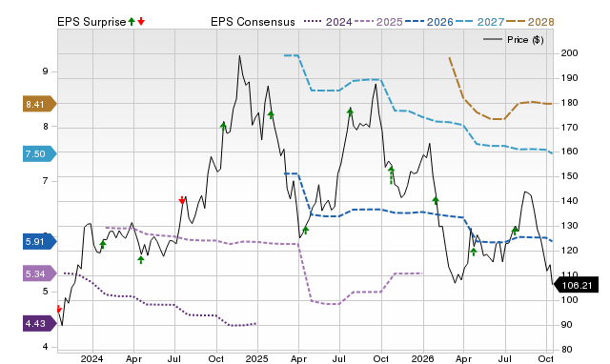Click the 120 label on the price axis
Image resolution: width=610 pixels, height=364 pixels.
coord(569,250)
